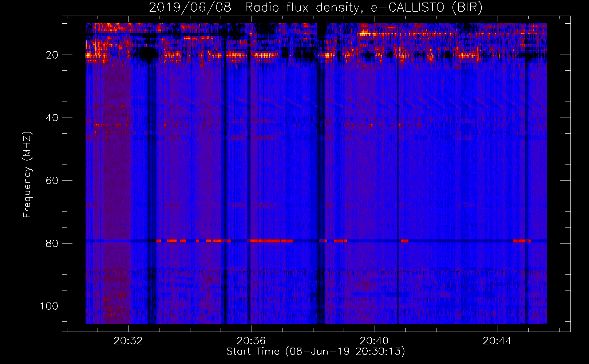Click the 20 MHz frequency tick label
Screen dimensions: 589x364
(x=52, y=55)
